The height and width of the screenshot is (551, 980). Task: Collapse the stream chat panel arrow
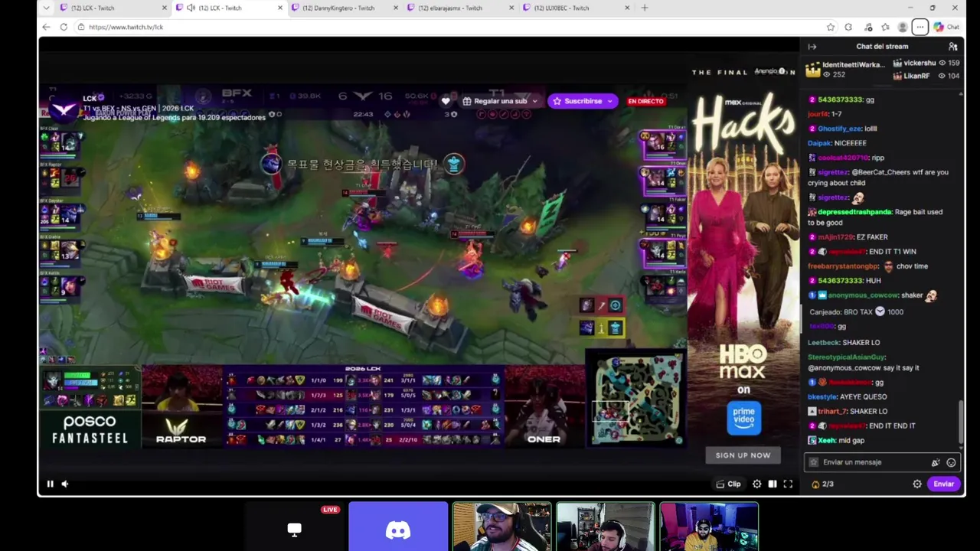[x=812, y=47]
